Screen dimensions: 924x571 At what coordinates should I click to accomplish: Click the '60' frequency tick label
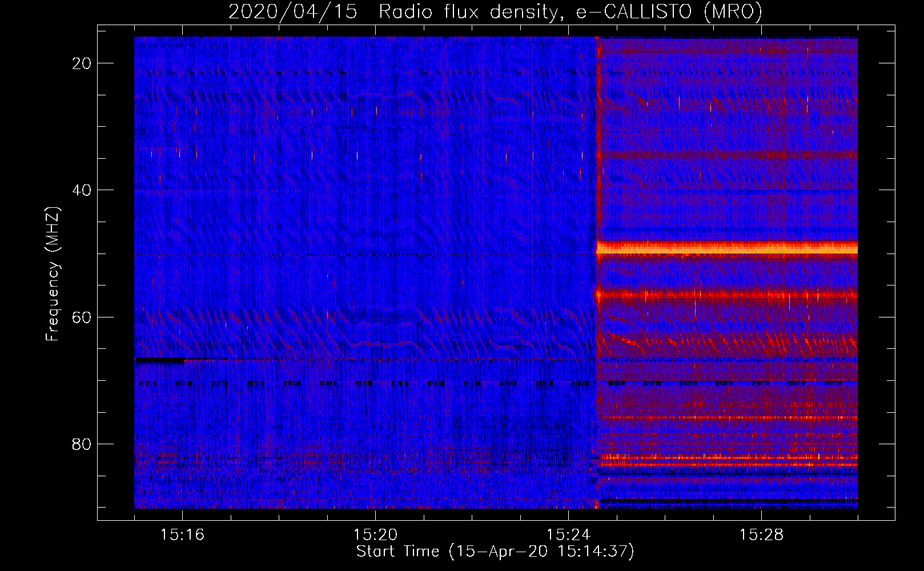click(x=82, y=317)
